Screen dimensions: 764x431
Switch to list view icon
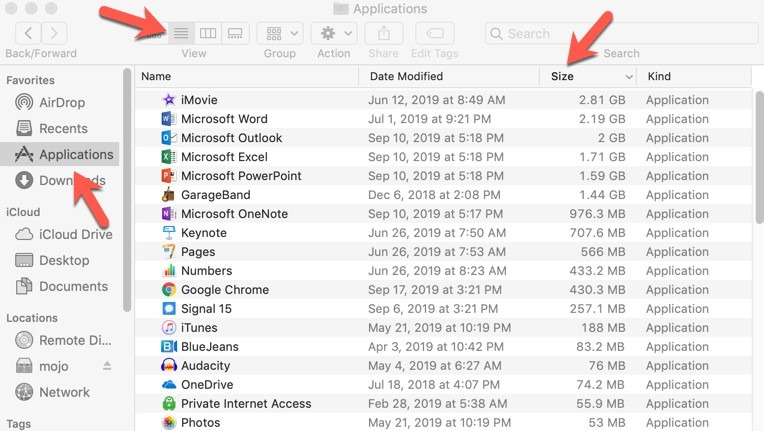click(x=181, y=33)
